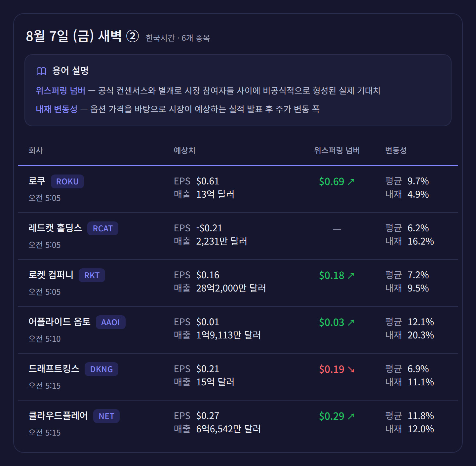The height and width of the screenshot is (466, 476).
Task: Click the 내재 변동성 glossary term
Action: tap(57, 109)
